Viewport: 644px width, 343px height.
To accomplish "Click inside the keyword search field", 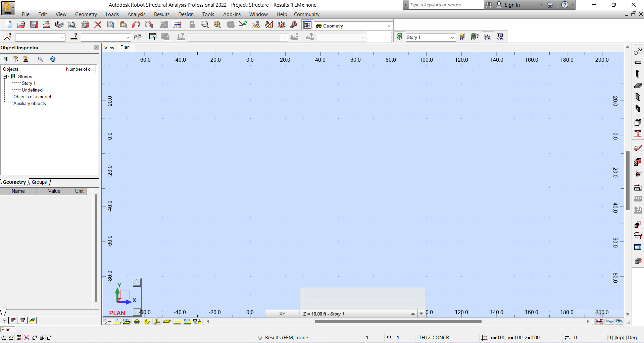I will [446, 5].
